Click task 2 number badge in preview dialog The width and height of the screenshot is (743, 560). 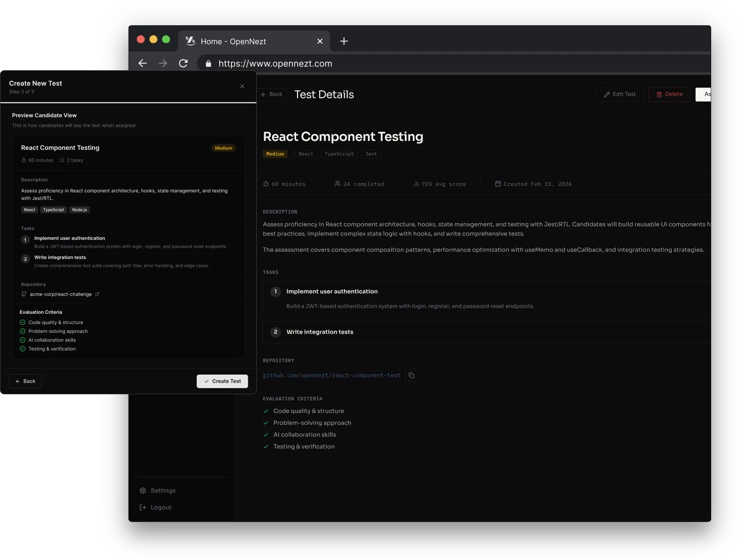click(25, 259)
